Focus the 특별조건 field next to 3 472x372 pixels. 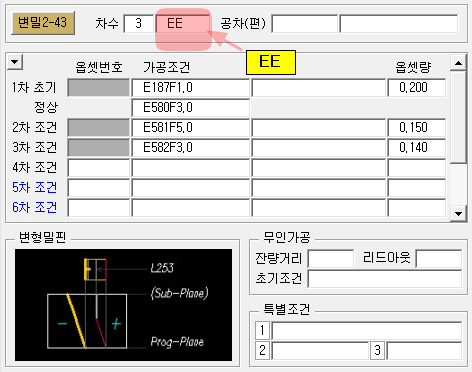(424, 351)
